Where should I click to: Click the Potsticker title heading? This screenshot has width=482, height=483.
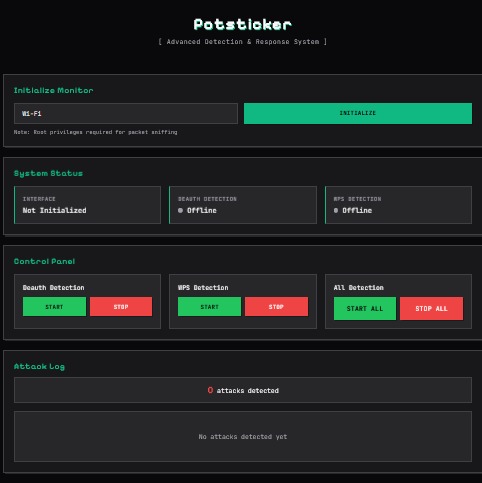point(243,24)
